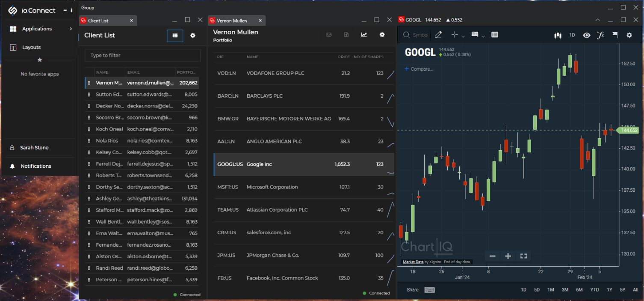Click the portfolio line chart icon
Screen dimensions: 644x301
point(364,35)
